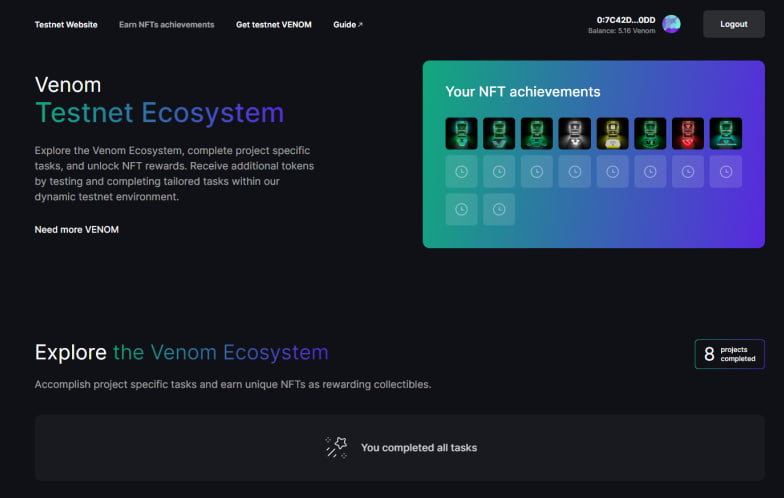Screen dimensions: 784x498
Task: Select the third green robot NFT
Action: (x=536, y=134)
